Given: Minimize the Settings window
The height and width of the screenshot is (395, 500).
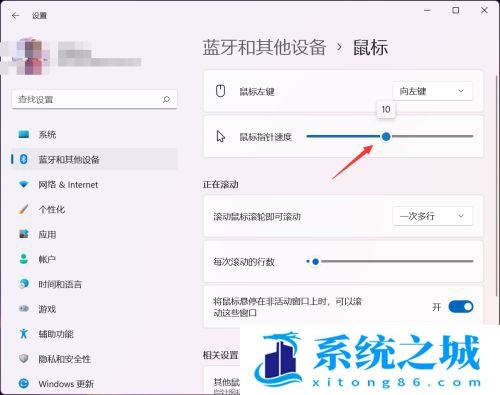Looking at the screenshot, I should coord(427,11).
